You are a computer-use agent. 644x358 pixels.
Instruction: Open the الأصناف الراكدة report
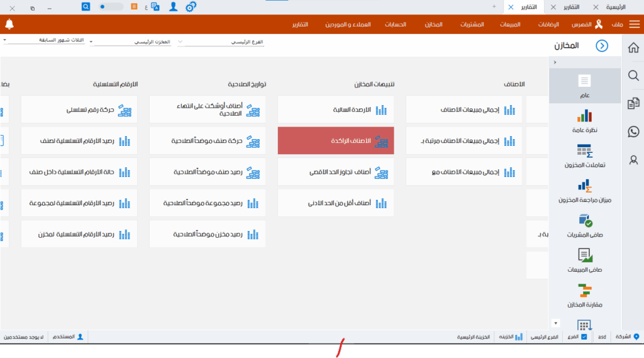[336, 141]
